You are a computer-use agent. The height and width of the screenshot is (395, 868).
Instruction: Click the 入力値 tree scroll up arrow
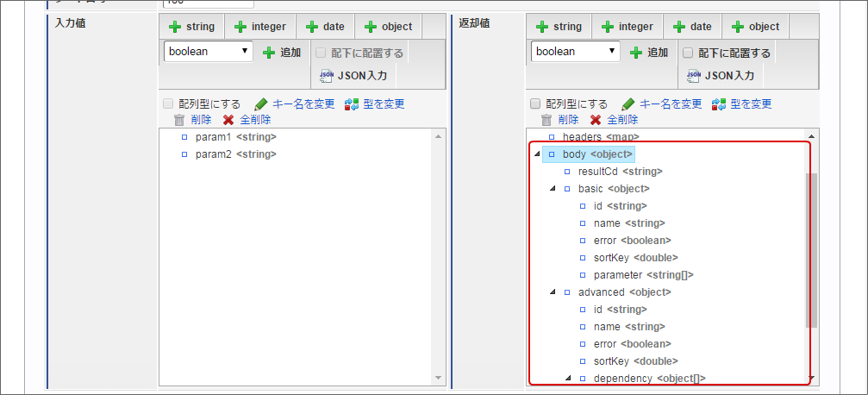click(x=439, y=136)
